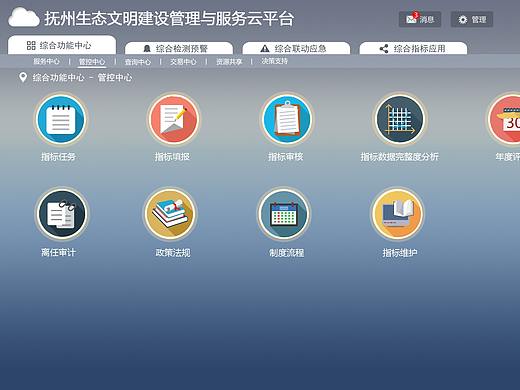Click the 指标数据完整度分析 text label

click(399, 157)
